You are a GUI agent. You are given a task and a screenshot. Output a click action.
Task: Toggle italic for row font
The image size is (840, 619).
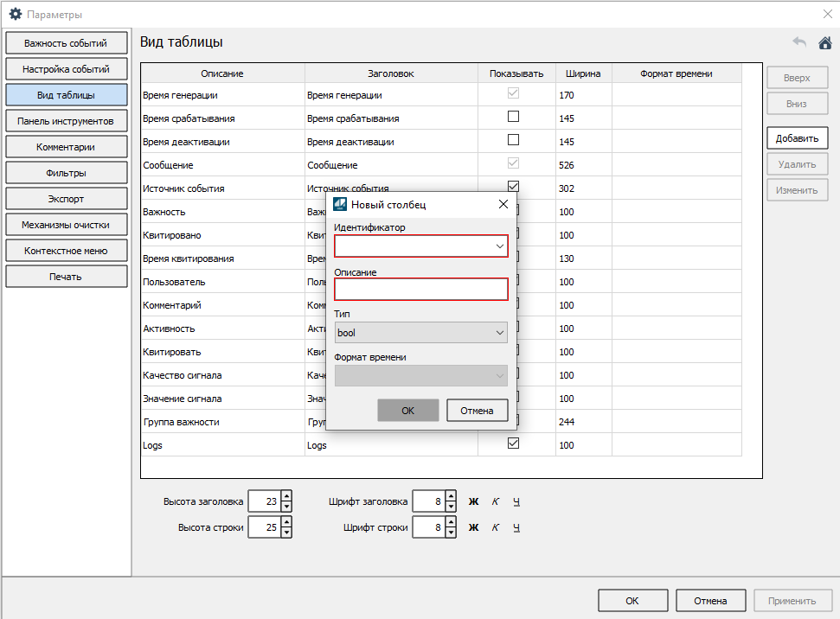[496, 527]
